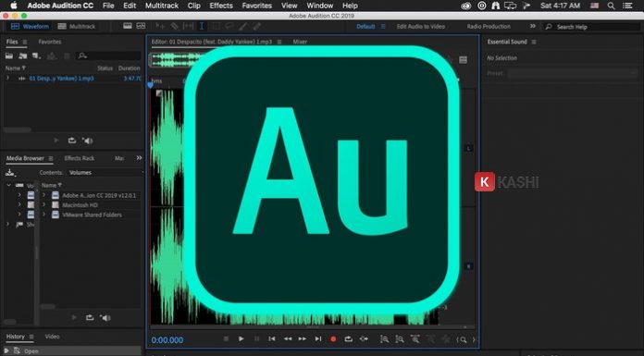The image size is (644, 356).
Task: Open the Clip menu
Action: (194, 6)
